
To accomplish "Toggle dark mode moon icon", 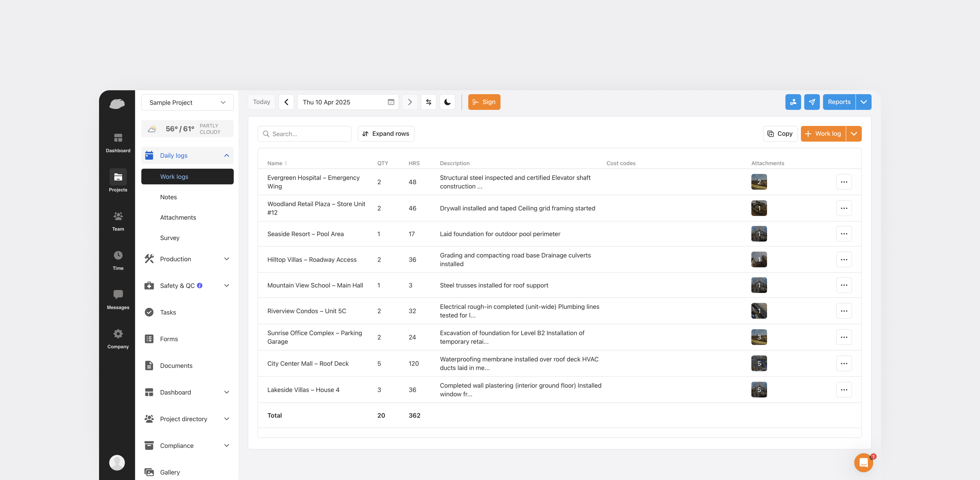I will (x=448, y=102).
